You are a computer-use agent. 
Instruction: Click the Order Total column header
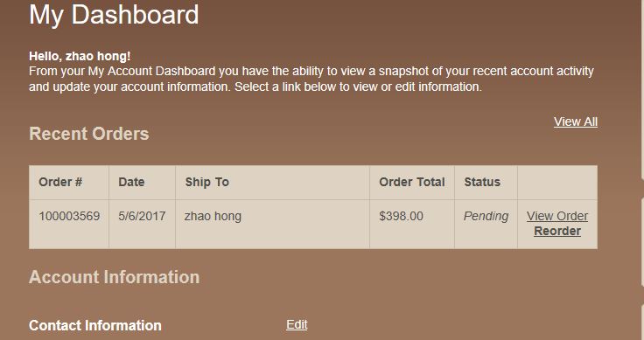411,182
